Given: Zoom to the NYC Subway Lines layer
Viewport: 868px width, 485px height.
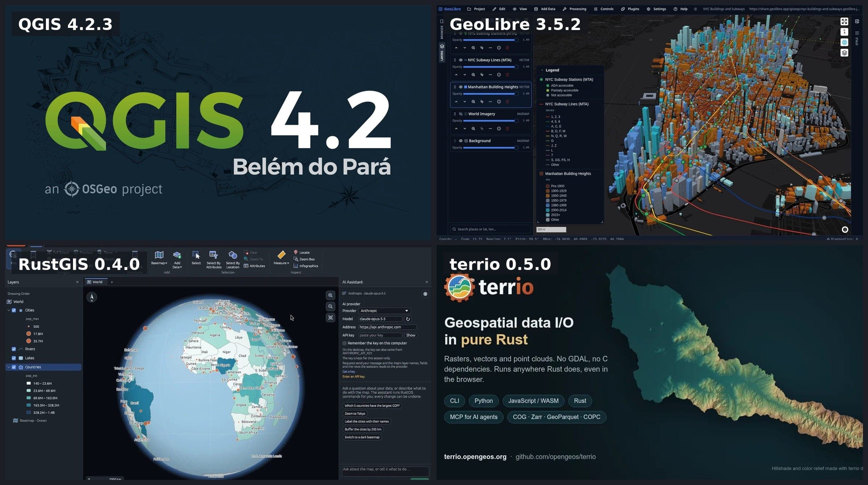Looking at the screenshot, I should 473,75.
